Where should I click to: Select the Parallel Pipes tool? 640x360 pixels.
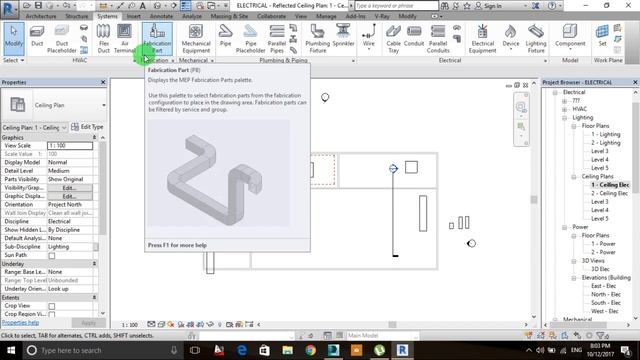pos(277,39)
